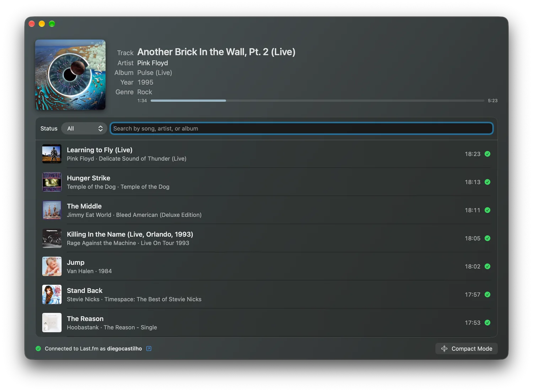This screenshot has height=392, width=533.
Task: Select 'The Middle' song title
Action: click(x=84, y=206)
